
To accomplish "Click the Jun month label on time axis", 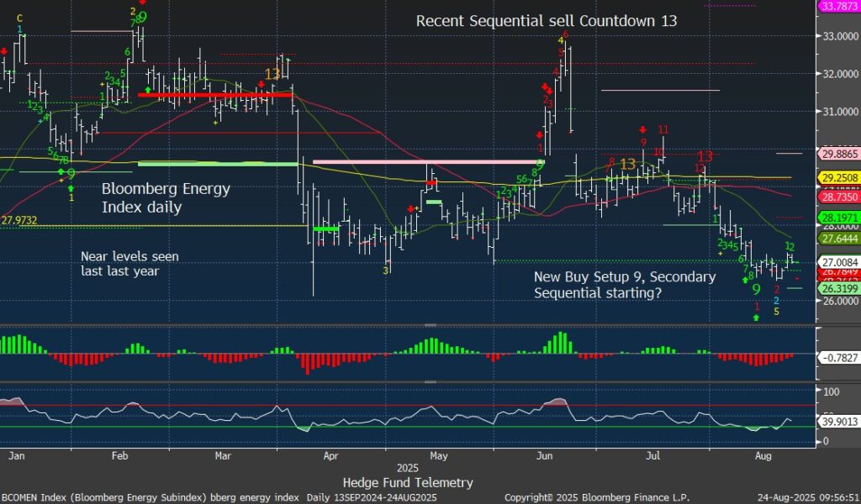I will [545, 455].
